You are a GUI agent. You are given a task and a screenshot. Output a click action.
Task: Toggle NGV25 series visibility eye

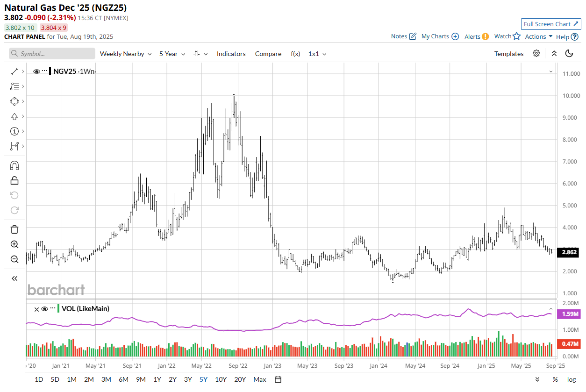[36, 71]
